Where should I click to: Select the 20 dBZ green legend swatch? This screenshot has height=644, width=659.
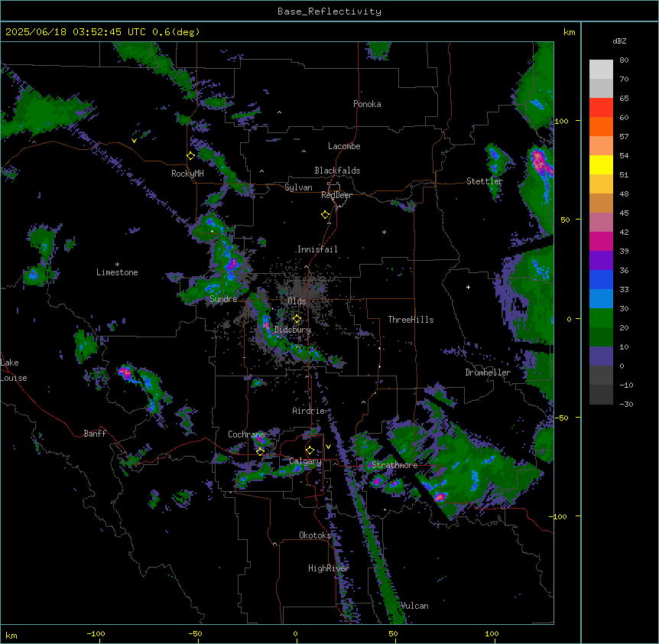tap(601, 318)
